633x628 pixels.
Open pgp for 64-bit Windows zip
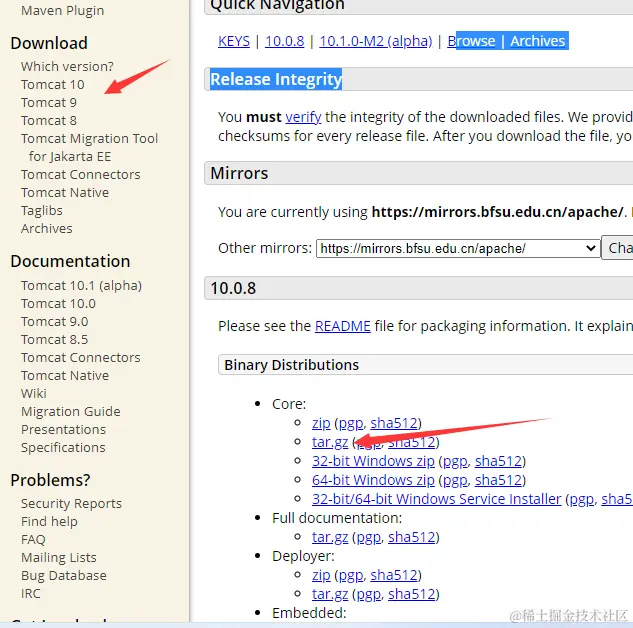point(455,481)
